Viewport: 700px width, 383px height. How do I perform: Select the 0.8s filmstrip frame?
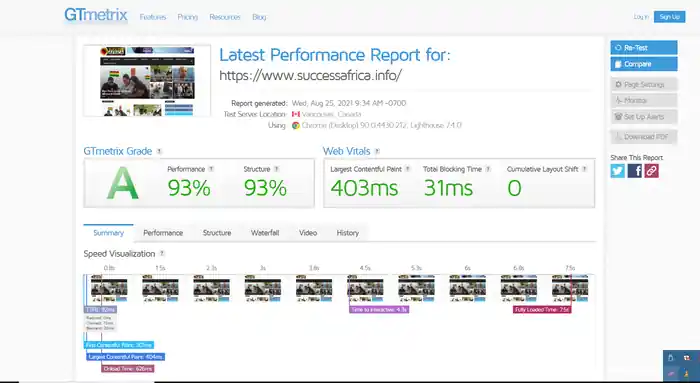109,288
